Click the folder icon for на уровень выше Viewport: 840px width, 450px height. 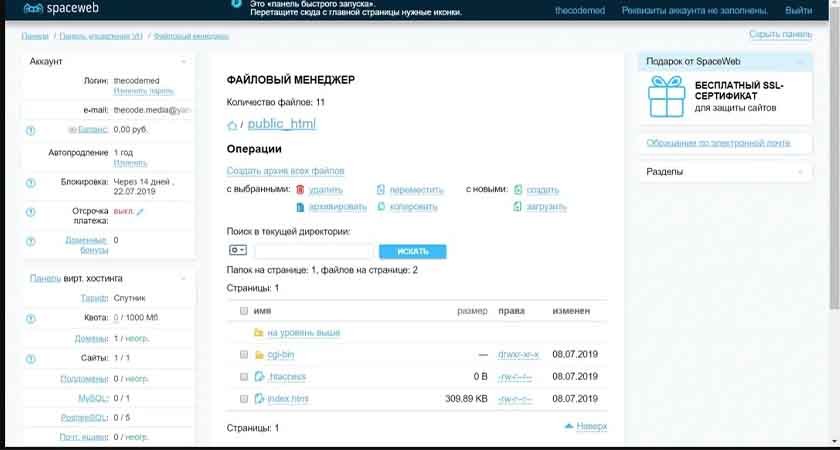pyautogui.click(x=259, y=333)
